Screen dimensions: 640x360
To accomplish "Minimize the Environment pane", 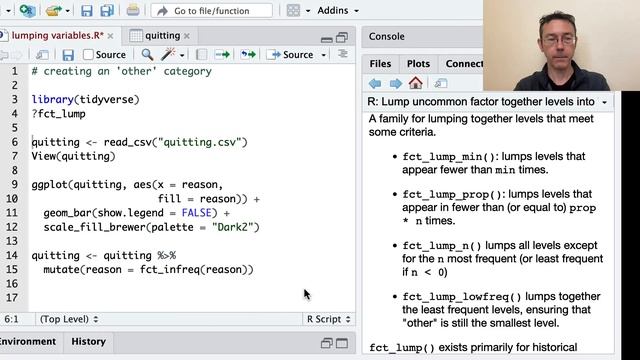I will point(327,343).
